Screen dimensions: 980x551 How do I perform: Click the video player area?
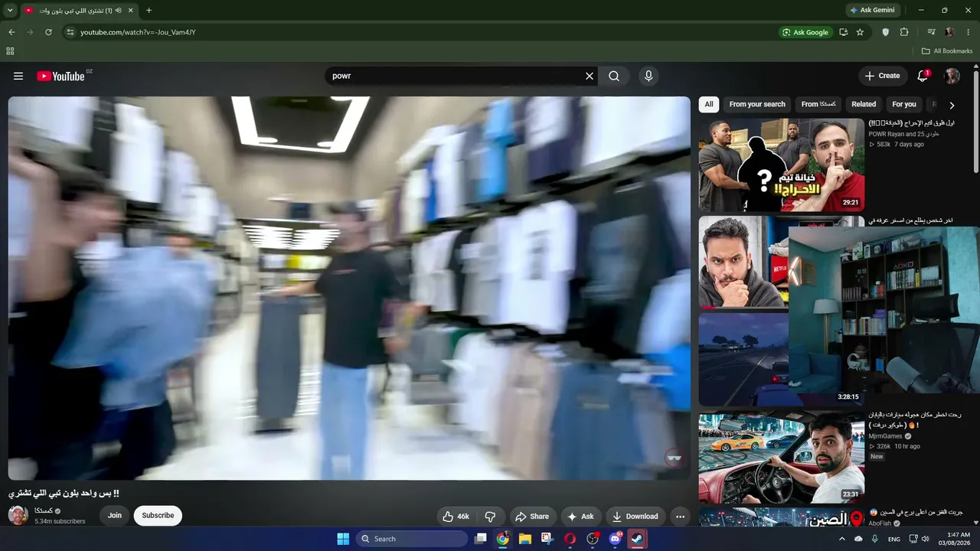click(x=349, y=288)
